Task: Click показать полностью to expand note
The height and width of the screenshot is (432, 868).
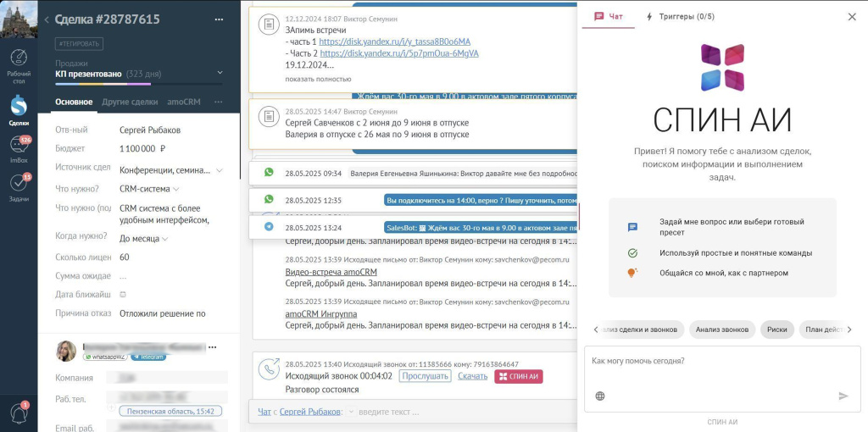Action: point(319,79)
